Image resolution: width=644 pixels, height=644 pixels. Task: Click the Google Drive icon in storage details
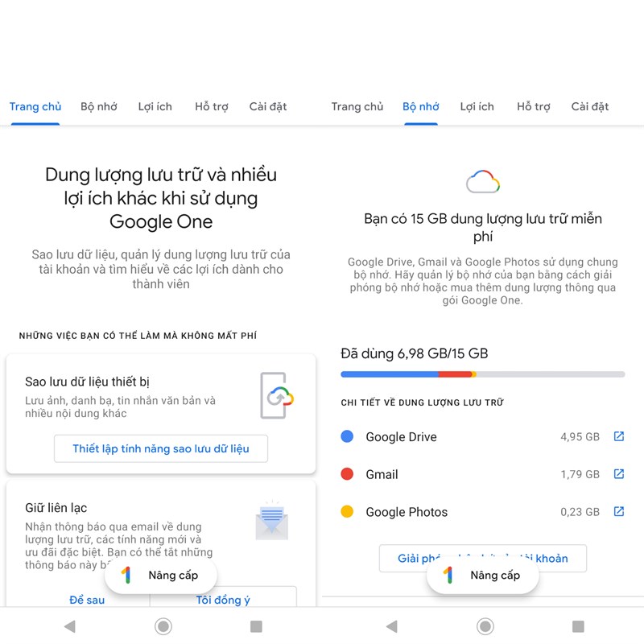point(348,436)
